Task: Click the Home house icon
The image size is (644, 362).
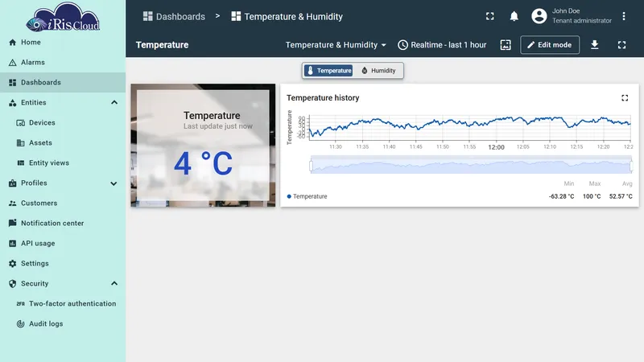Action: click(13, 43)
